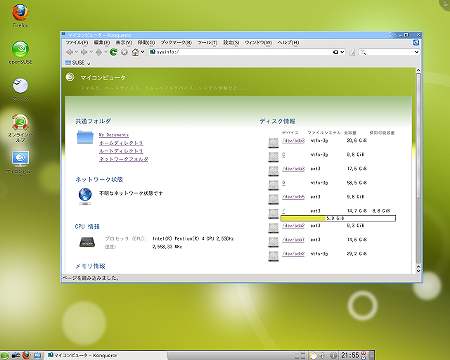Screen dimensions: 450x360
Task: Open the Home Directory (ホームディレクトリ) link
Action: (x=121, y=143)
